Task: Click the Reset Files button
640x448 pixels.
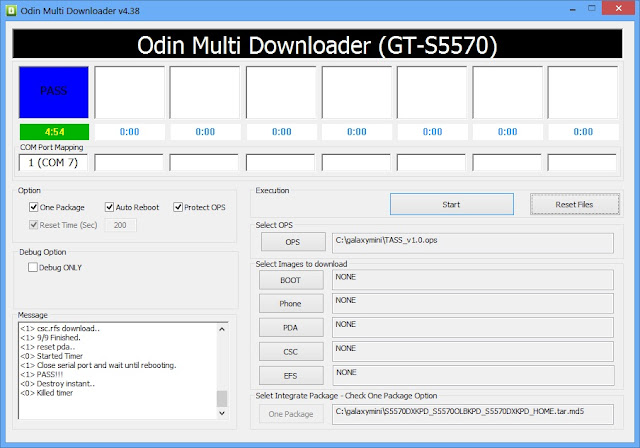Action: point(575,204)
